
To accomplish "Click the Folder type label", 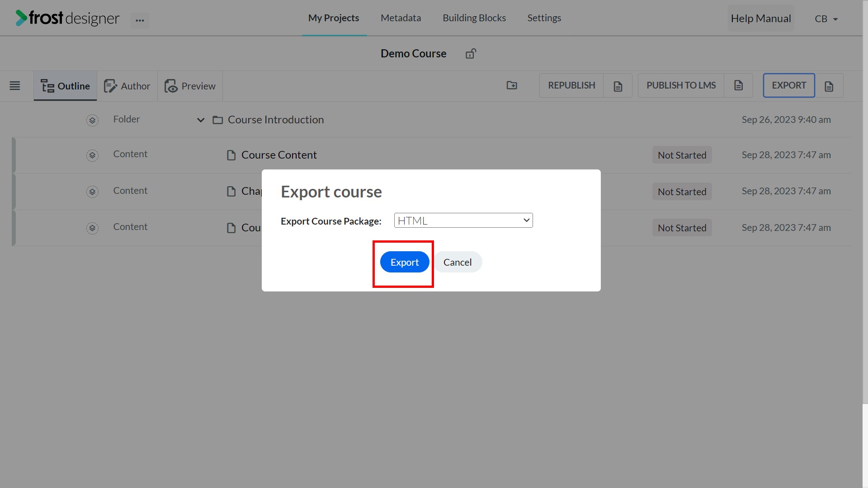I will (127, 119).
